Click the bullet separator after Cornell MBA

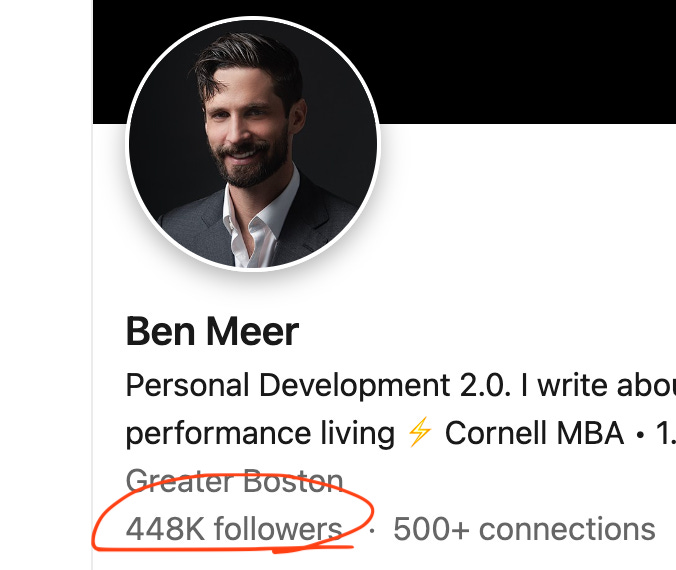(640, 434)
